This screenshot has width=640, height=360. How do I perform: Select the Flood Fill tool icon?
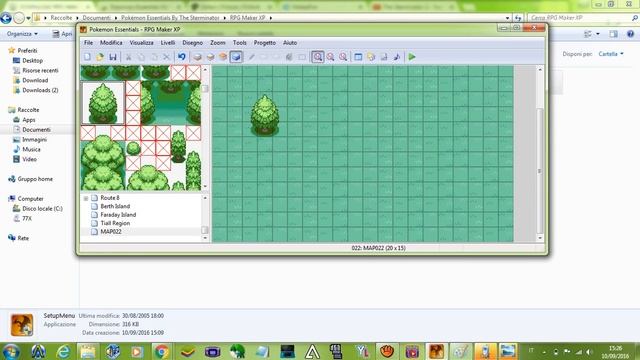pos(289,57)
